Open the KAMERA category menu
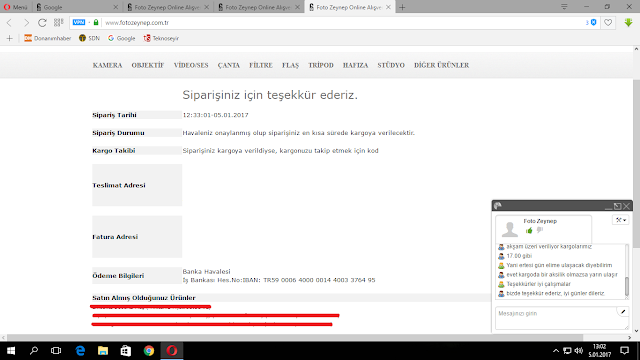Screen dimensions: 640x360 (107, 65)
